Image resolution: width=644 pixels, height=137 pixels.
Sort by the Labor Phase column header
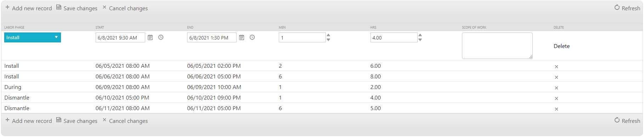14,27
